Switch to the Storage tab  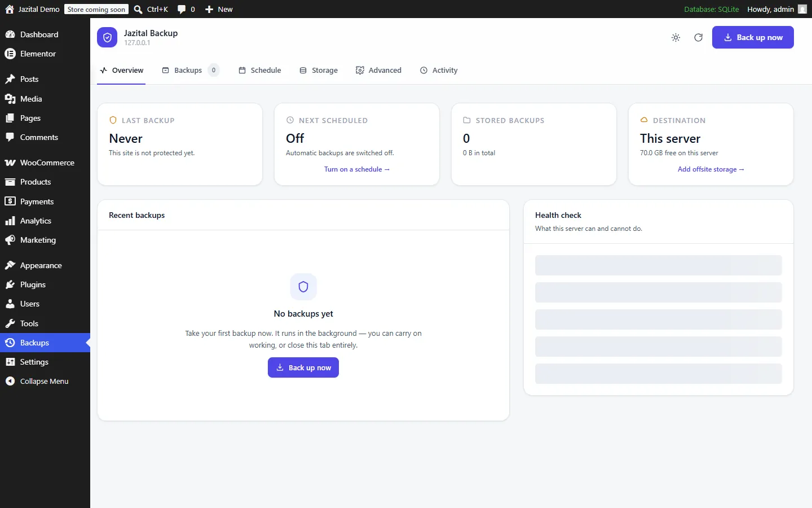[319, 71]
